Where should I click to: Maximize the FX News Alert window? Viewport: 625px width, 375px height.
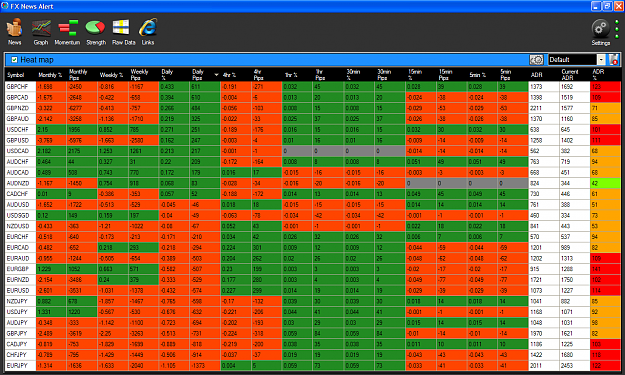click(607, 6)
